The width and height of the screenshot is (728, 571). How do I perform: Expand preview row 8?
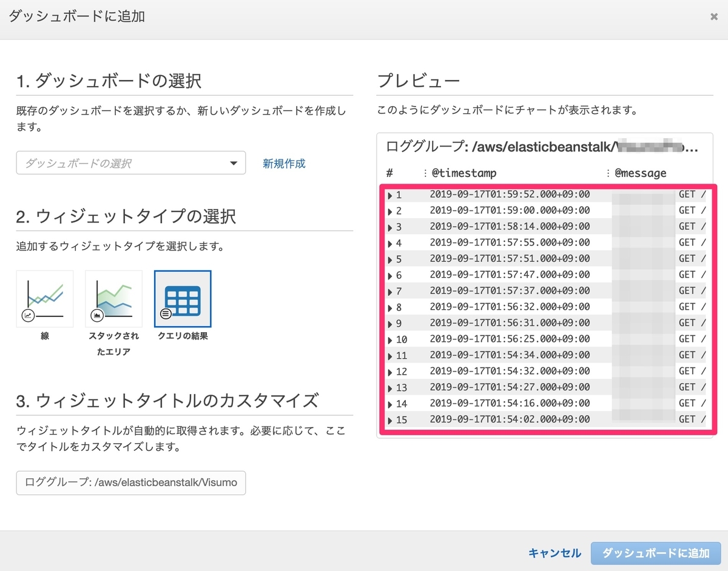pyautogui.click(x=390, y=308)
